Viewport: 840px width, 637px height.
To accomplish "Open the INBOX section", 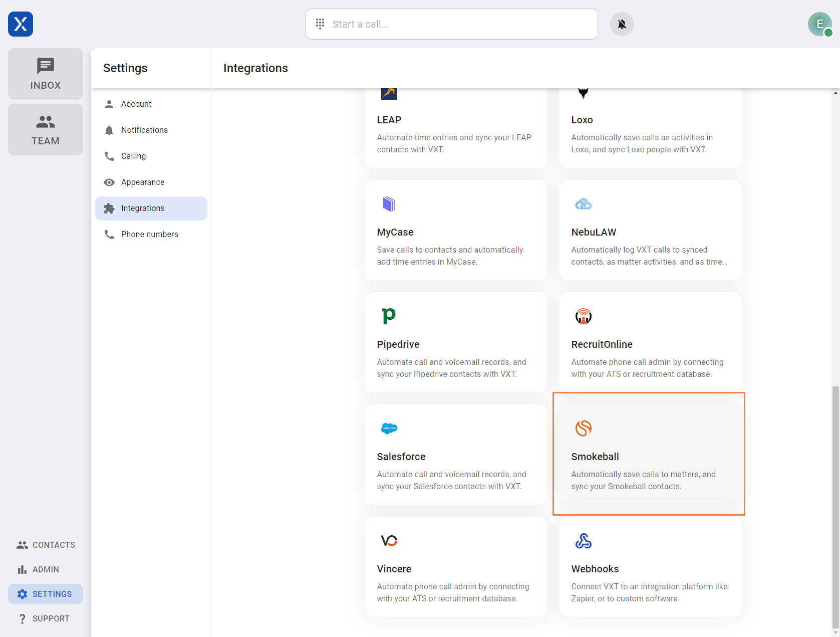I will coord(46,74).
